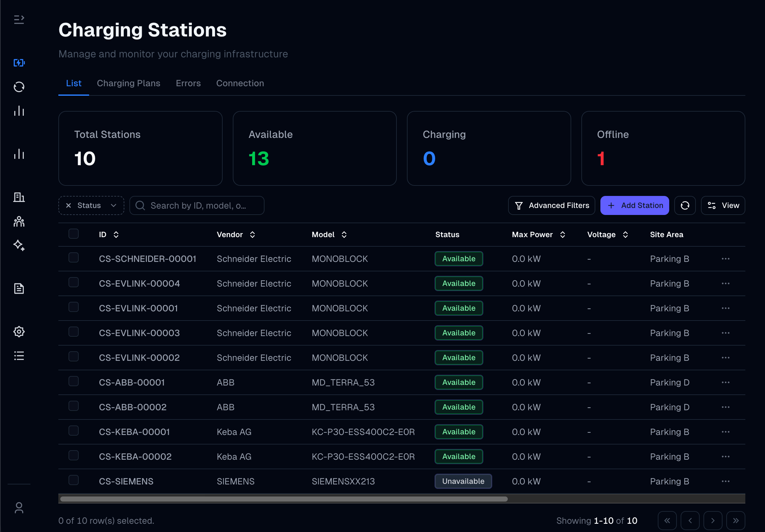
Task: Click the Add Station button
Action: 634,205
